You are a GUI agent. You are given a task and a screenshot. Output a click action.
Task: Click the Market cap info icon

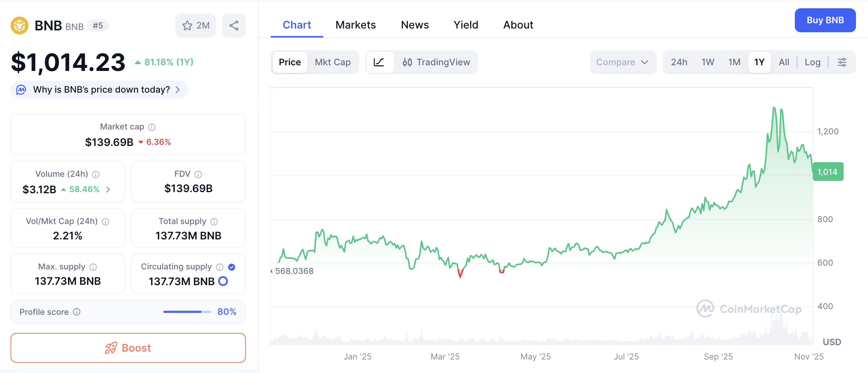(152, 127)
